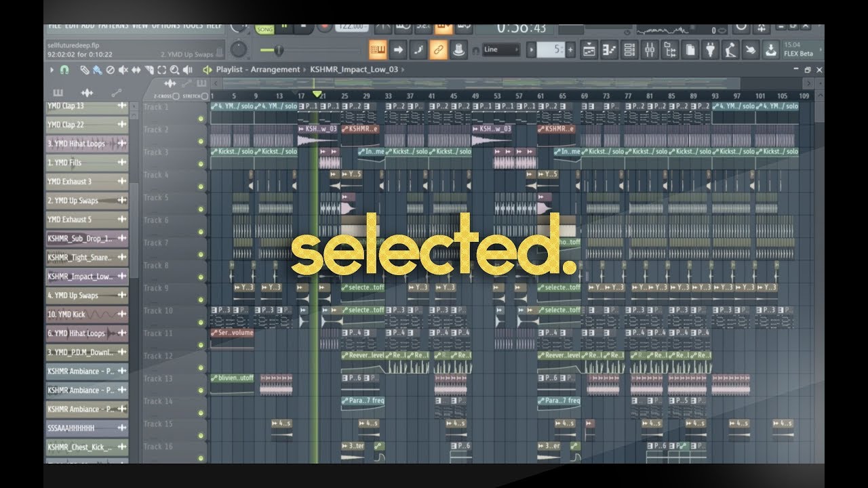Screen dimensions: 868x488
Task: Select KSHMR_Tight_Snare clip in picker
Action: click(x=87, y=258)
